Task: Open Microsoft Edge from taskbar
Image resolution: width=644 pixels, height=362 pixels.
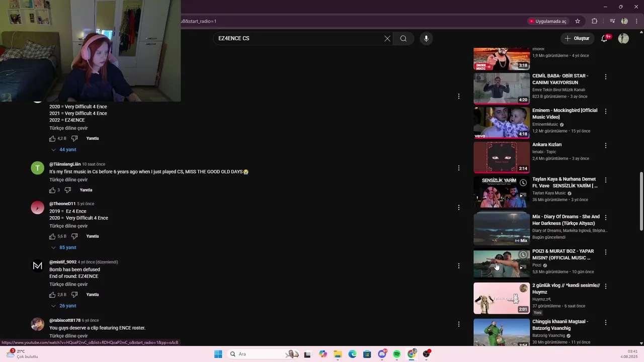Action: [x=352, y=354]
